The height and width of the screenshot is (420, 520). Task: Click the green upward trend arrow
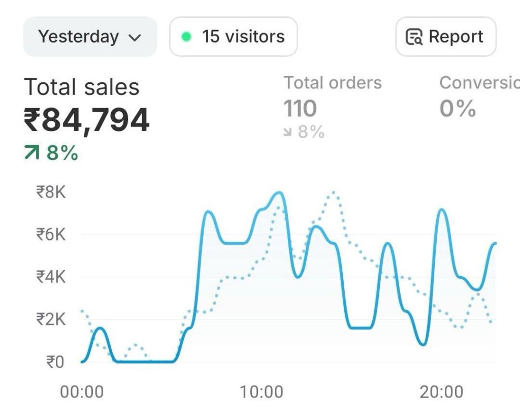pyautogui.click(x=32, y=153)
